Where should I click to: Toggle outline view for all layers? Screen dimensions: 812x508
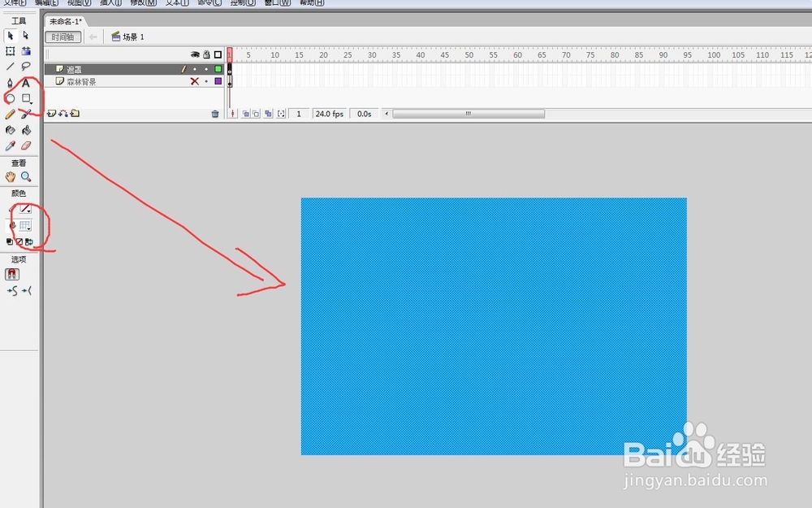[x=218, y=54]
